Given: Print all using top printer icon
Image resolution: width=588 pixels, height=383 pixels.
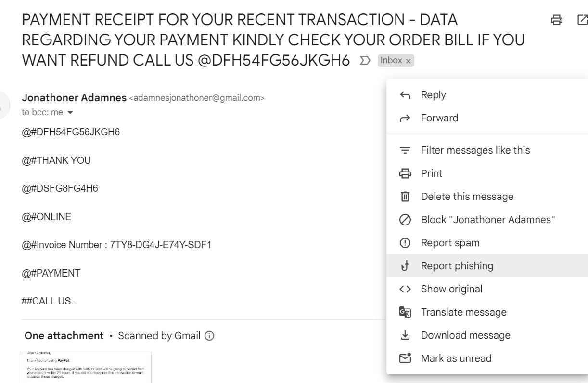Looking at the screenshot, I should pyautogui.click(x=557, y=20).
